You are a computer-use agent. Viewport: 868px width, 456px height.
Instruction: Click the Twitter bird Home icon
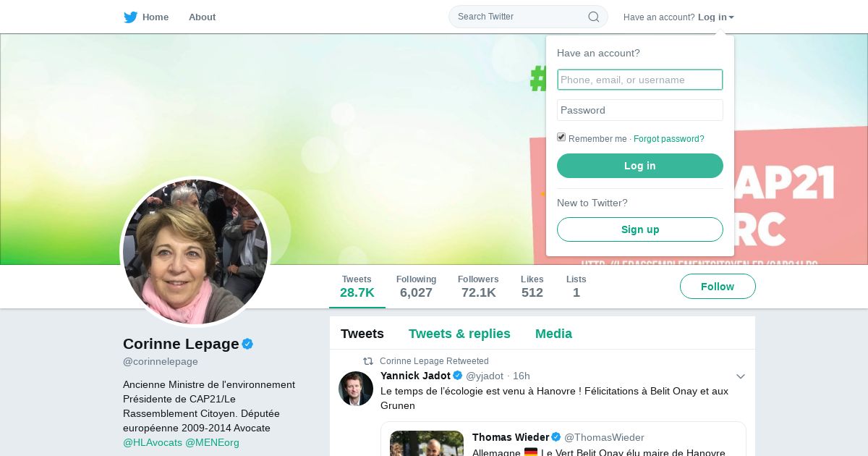(131, 17)
